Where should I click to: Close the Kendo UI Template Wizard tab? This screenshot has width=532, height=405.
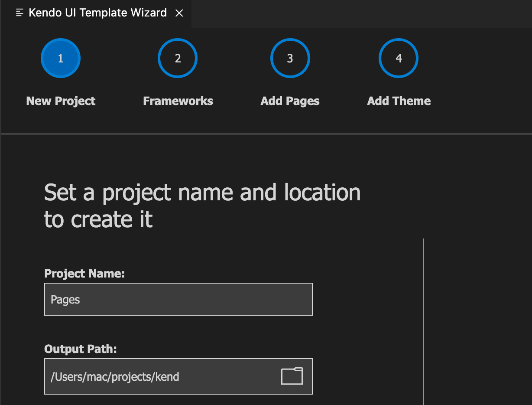[179, 13]
